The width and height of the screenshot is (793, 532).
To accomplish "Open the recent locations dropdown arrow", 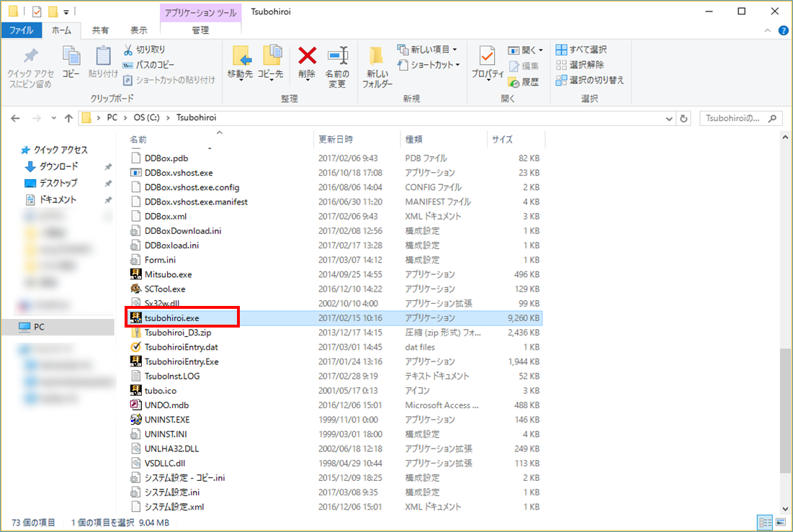I will coord(53,118).
